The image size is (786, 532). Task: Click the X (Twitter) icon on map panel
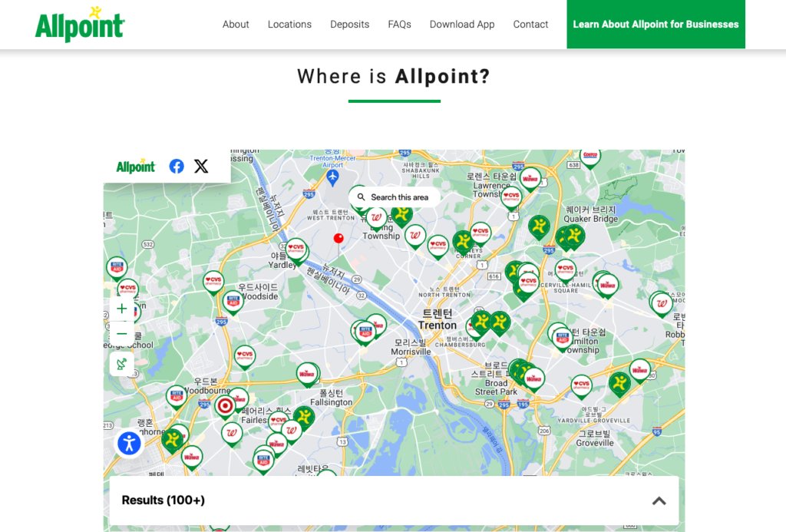(201, 166)
